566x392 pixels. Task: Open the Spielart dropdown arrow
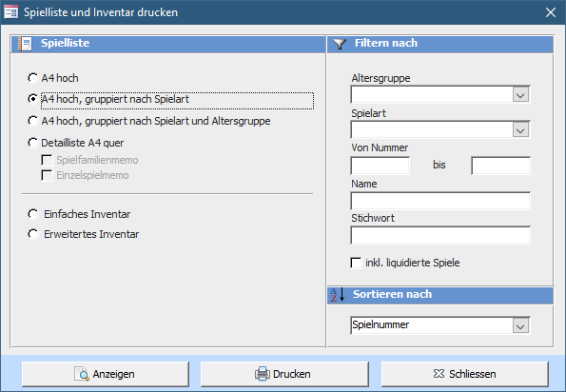pos(520,130)
